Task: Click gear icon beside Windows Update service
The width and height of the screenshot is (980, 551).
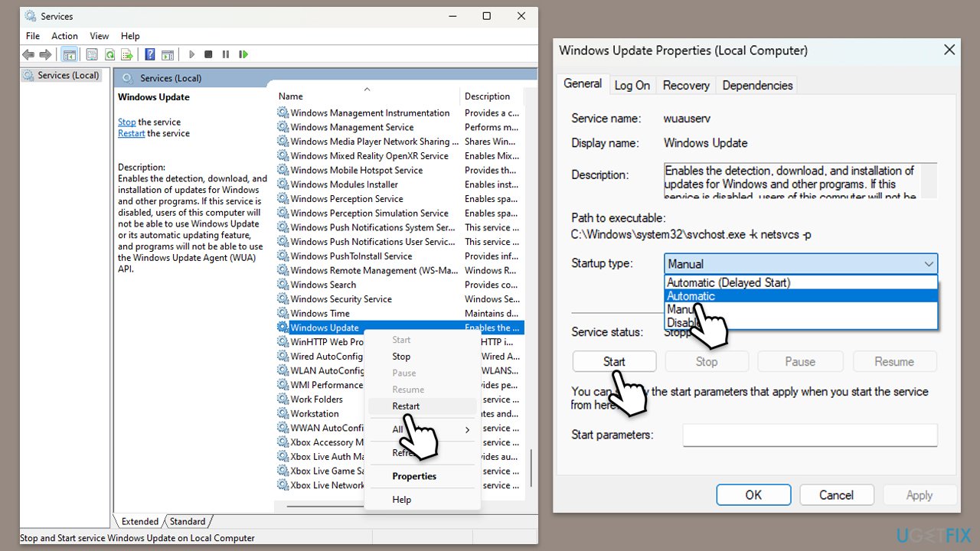Action: coord(283,328)
